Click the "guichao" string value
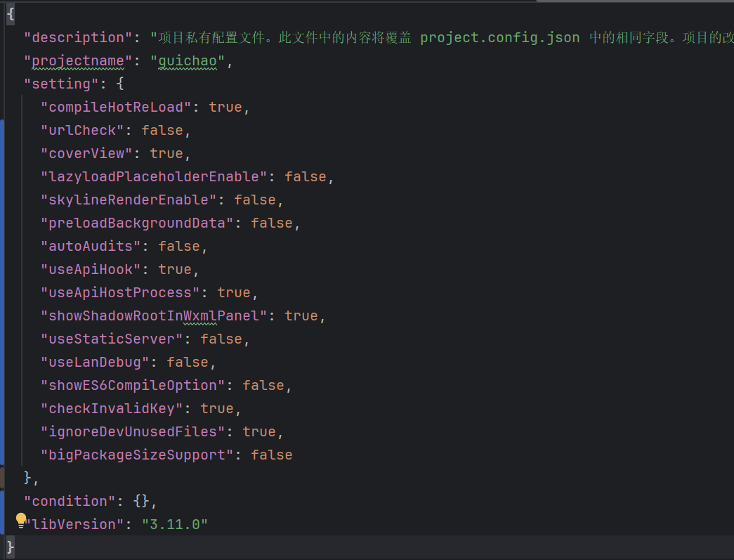 click(188, 61)
